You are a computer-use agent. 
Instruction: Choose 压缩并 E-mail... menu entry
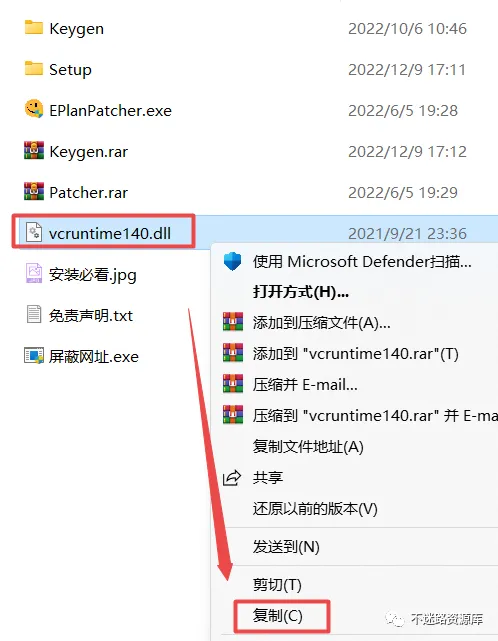click(x=305, y=385)
